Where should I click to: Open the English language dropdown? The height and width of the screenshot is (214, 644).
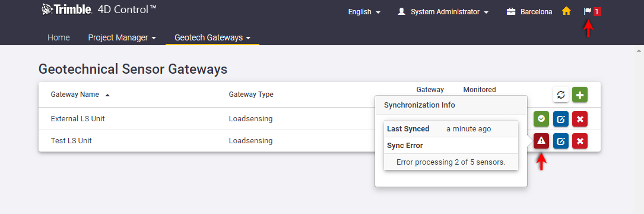[x=364, y=12]
